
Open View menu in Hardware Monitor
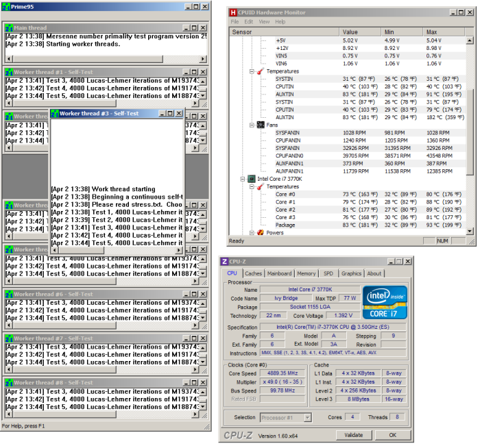point(264,22)
